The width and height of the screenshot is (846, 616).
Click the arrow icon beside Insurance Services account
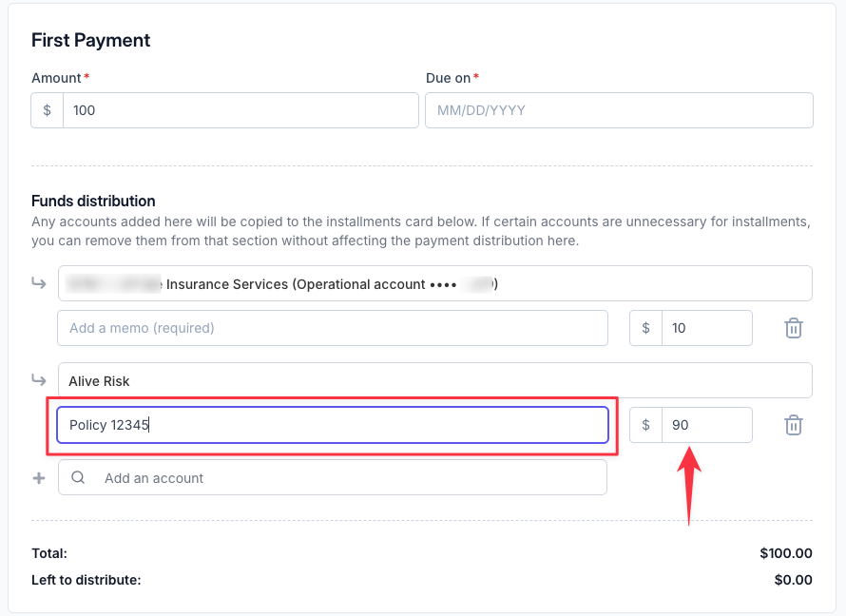[39, 282]
